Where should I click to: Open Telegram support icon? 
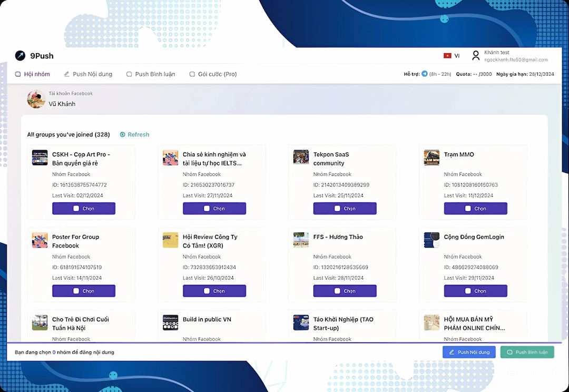424,74
